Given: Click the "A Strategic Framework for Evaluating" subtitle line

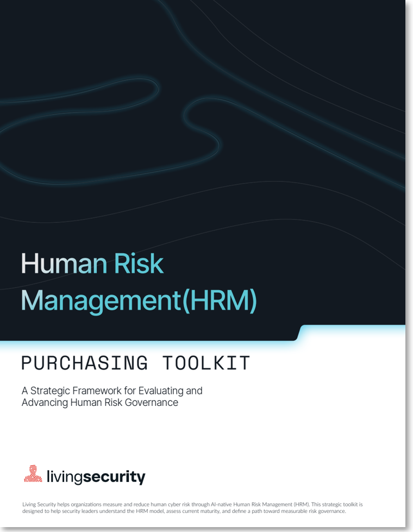Looking at the screenshot, I should tap(111, 391).
